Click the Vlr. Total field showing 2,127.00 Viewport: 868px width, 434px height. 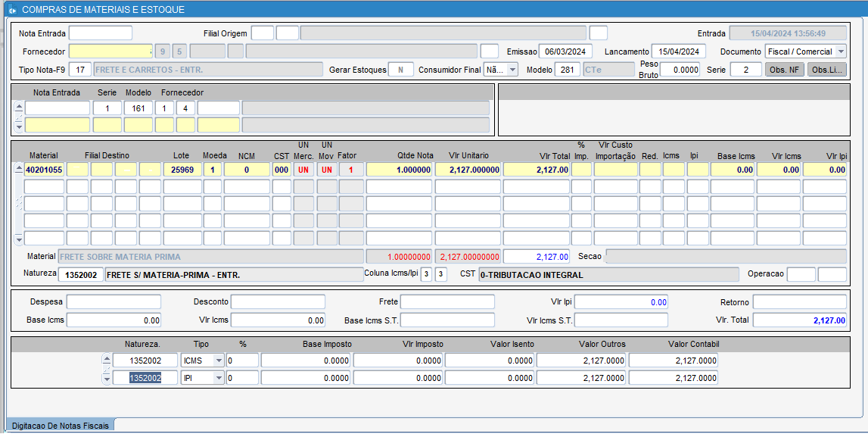pyautogui.click(x=799, y=320)
